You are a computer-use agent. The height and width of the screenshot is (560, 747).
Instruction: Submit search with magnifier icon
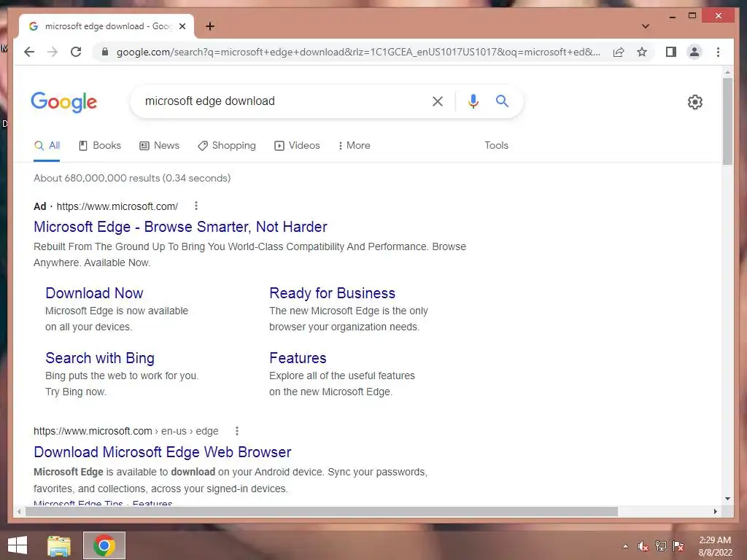(x=502, y=101)
